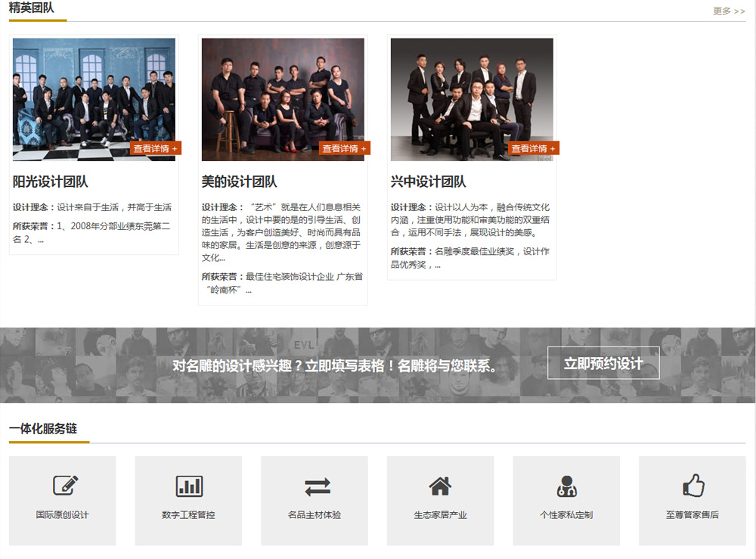
Task: Click the 精英团队 section heading
Action: tap(31, 8)
